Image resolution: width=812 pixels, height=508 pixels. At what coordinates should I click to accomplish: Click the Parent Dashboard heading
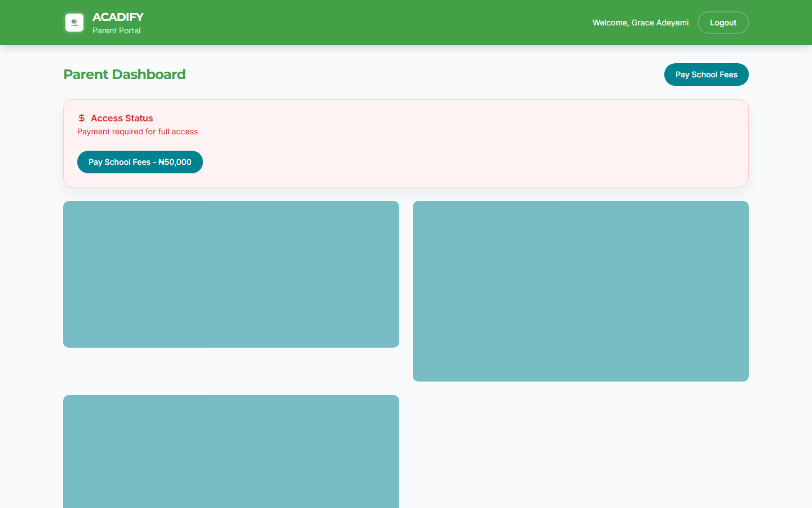click(x=124, y=74)
